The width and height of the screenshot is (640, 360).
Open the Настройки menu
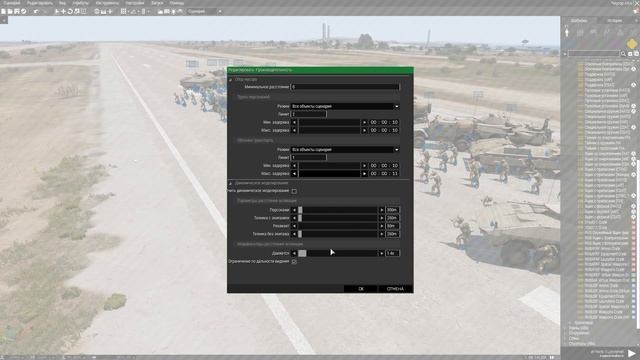[135, 3]
